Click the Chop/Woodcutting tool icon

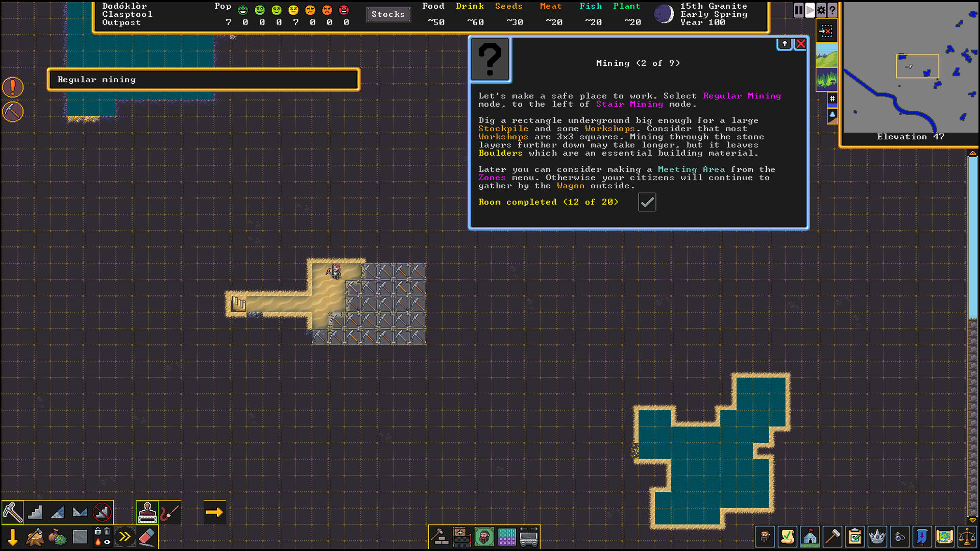[35, 536]
